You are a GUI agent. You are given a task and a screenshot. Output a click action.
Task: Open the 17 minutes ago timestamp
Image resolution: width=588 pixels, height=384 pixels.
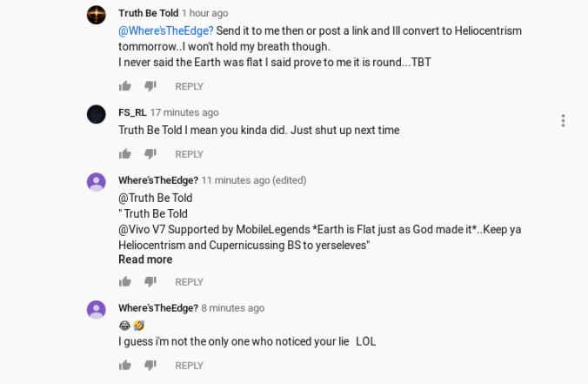pyautogui.click(x=184, y=112)
